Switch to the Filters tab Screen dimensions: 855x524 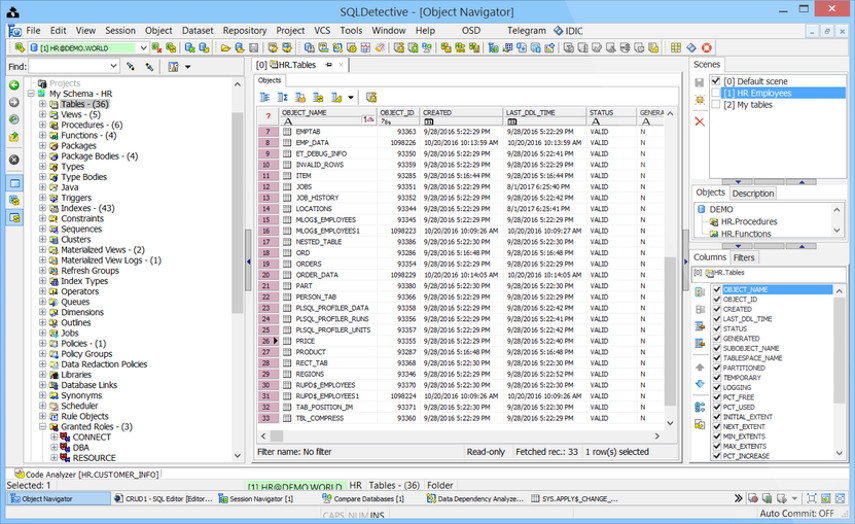[x=744, y=257]
